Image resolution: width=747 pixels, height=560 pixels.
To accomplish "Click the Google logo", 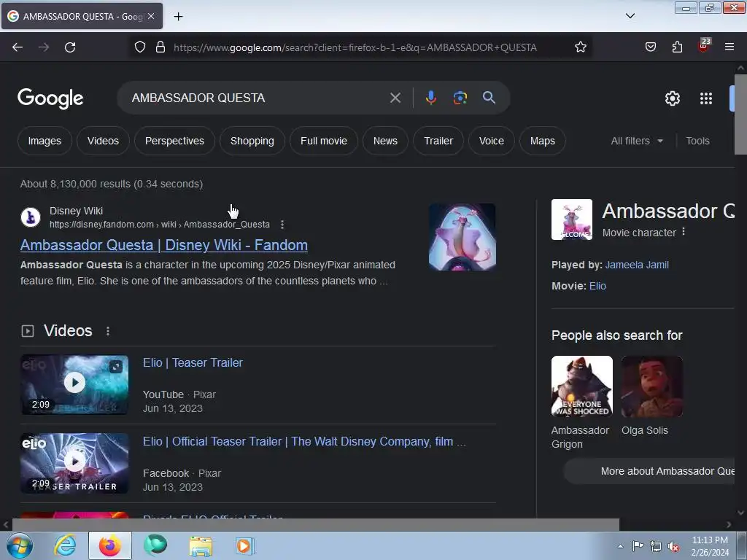I will (x=50, y=98).
